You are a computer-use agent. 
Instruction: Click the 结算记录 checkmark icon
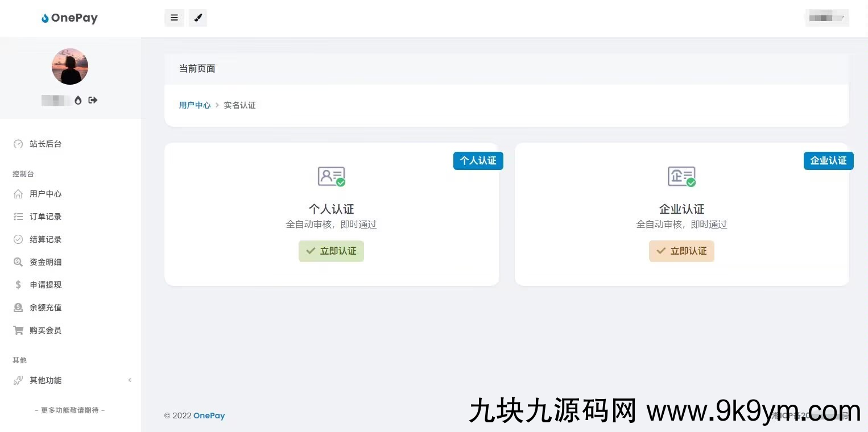[x=19, y=239]
